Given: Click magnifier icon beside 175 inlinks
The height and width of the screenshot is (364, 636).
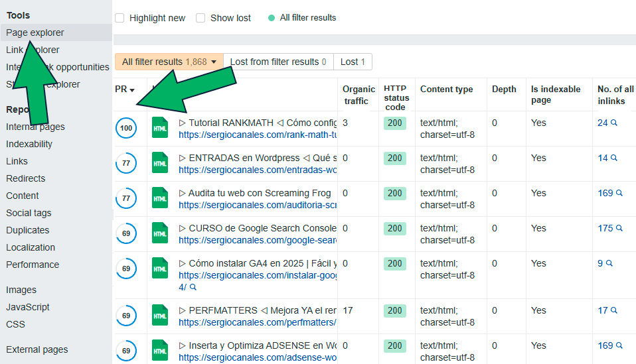Looking at the screenshot, I should (x=619, y=228).
